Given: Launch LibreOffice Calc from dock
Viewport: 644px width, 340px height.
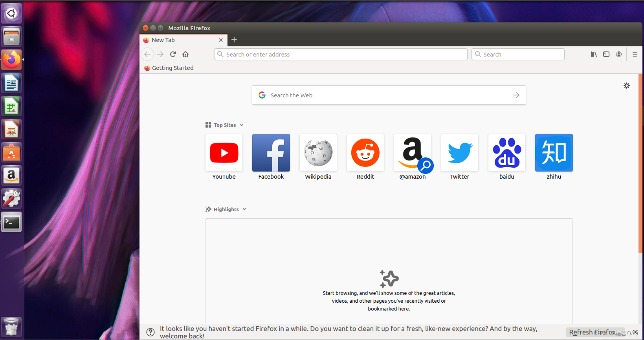Looking at the screenshot, I should coord(11,106).
